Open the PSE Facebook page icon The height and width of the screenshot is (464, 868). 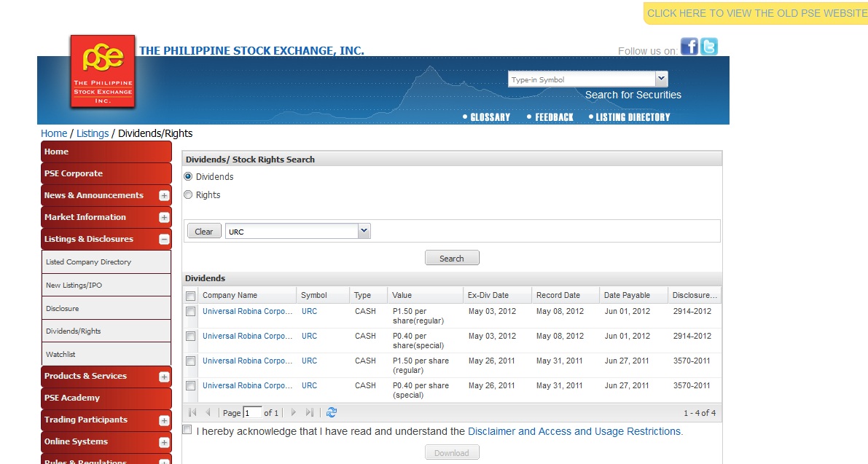689,47
